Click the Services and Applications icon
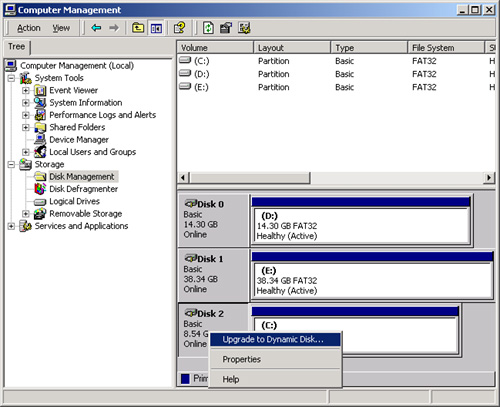Image resolution: width=500 pixels, height=407 pixels. 26,226
